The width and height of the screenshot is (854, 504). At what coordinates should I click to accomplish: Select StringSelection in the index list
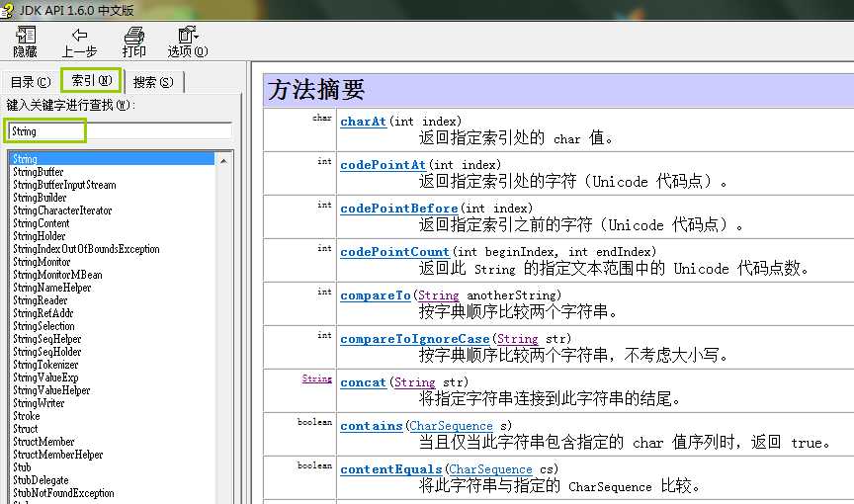[x=43, y=326]
